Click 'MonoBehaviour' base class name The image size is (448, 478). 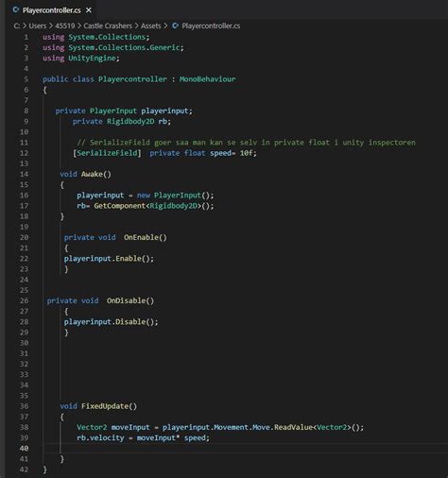[207, 79]
